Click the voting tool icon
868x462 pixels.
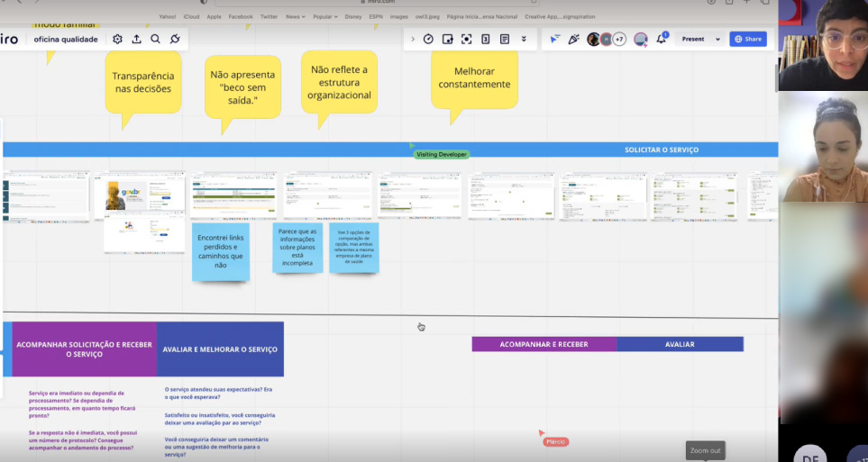(485, 40)
